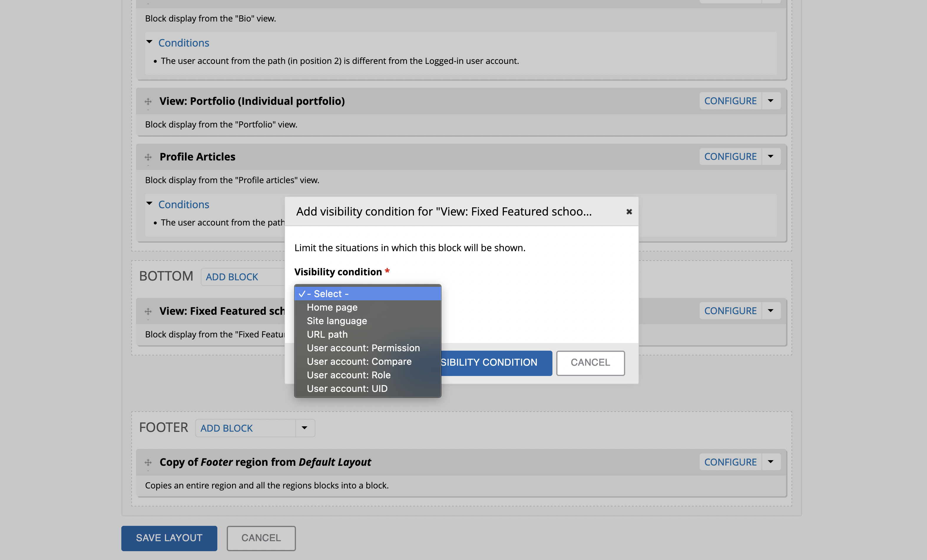Select User account: Compare option
Viewport: 927px width, 560px height.
pos(359,362)
